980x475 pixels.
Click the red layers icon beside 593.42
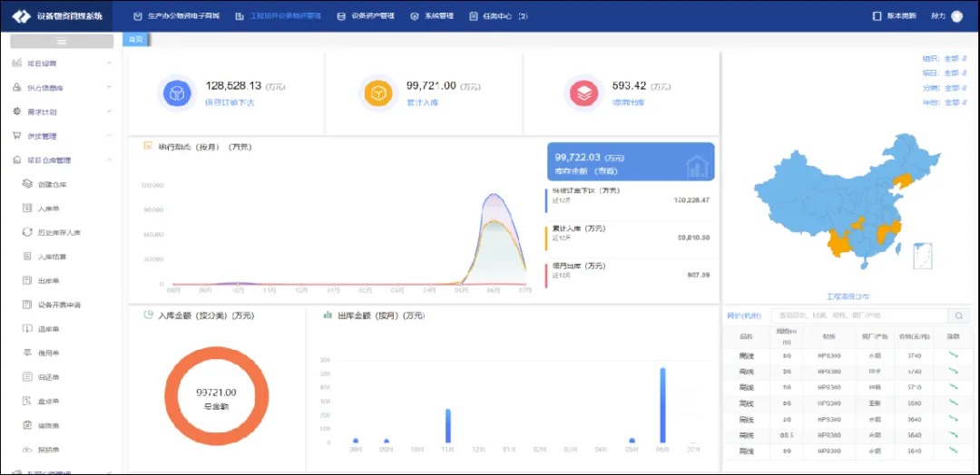pos(583,93)
